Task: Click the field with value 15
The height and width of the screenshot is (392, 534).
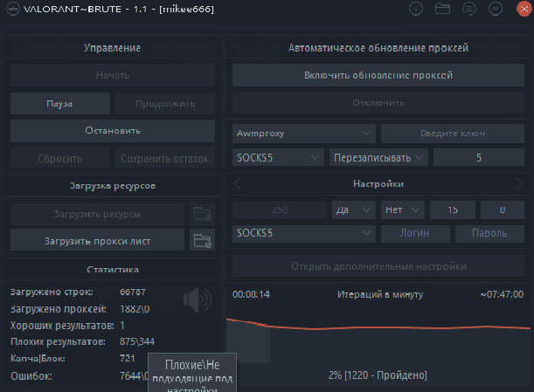Action: [453, 210]
